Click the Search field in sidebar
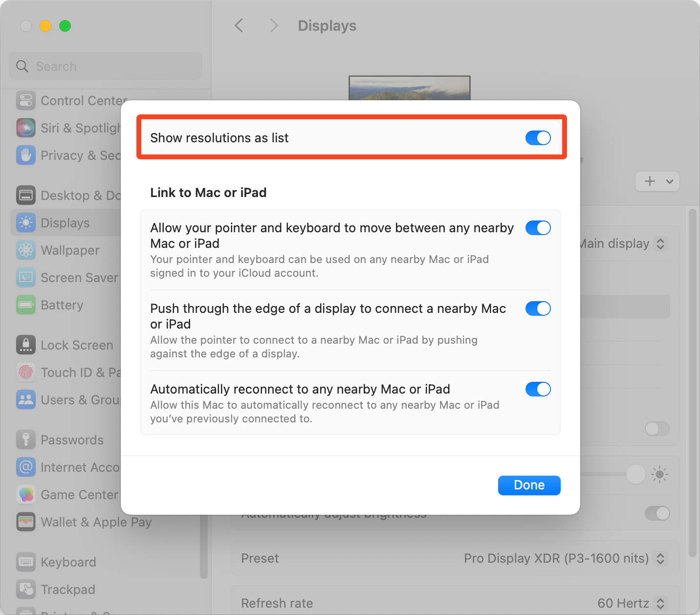Image resolution: width=700 pixels, height=615 pixels. pos(106,66)
